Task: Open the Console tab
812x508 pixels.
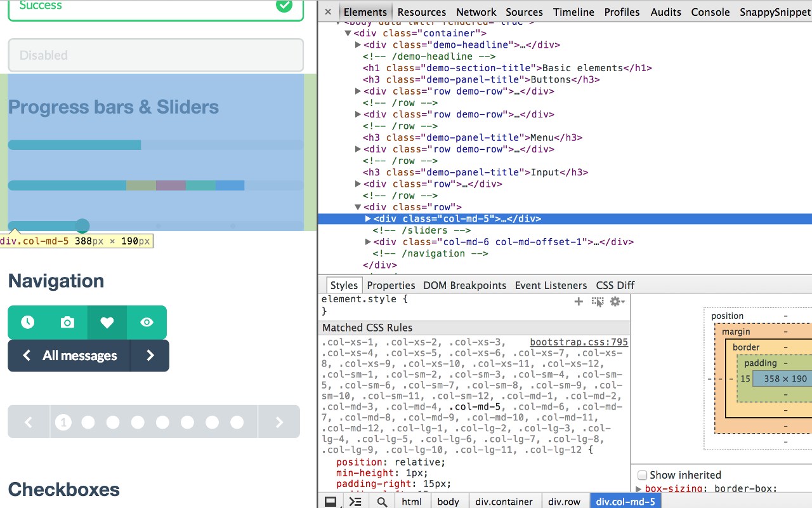Action: click(x=710, y=11)
